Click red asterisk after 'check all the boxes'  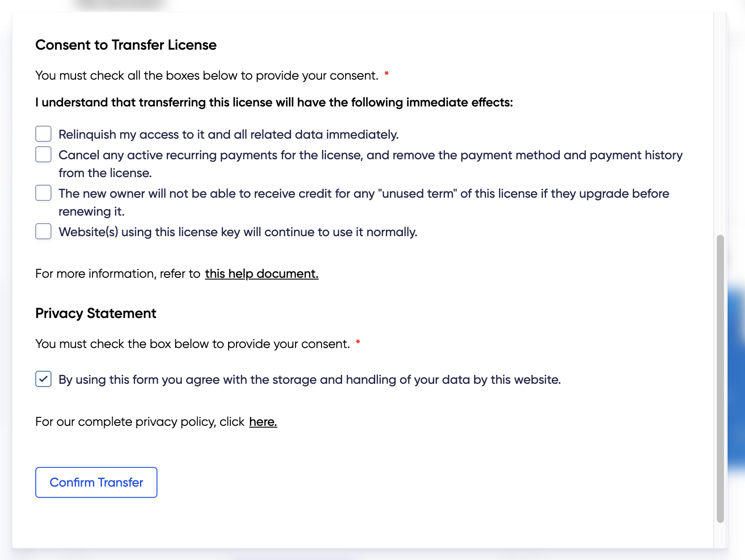(386, 74)
